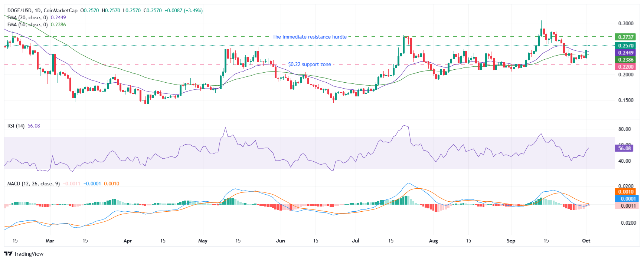Select 'The immediate resistance hurdle' annotation
This screenshot has height=261, width=644.
tap(310, 37)
